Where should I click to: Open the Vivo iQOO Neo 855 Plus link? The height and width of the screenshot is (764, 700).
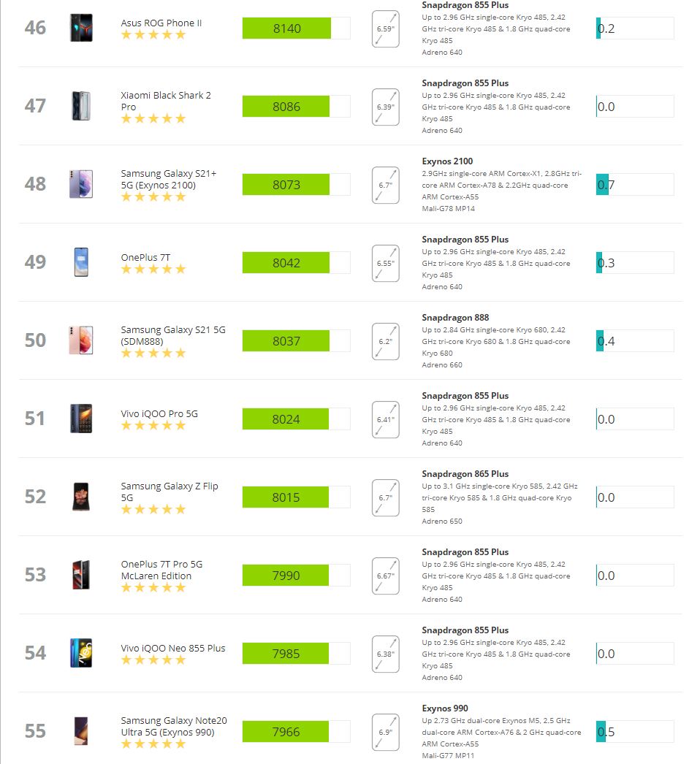click(x=173, y=648)
